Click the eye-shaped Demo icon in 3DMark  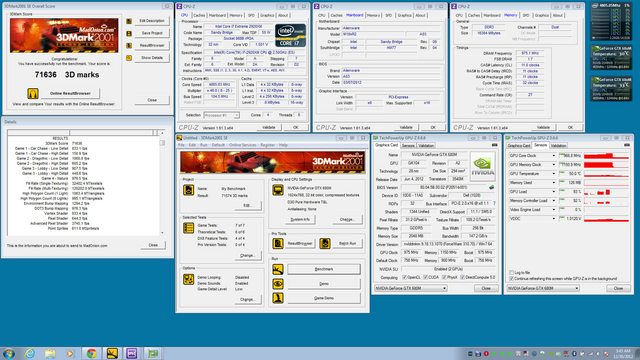click(278, 284)
